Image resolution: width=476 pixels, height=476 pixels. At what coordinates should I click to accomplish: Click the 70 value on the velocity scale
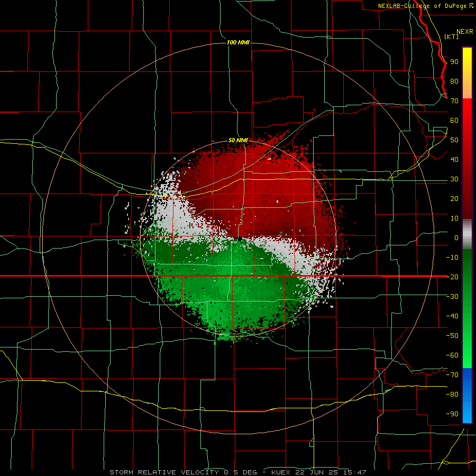(454, 101)
